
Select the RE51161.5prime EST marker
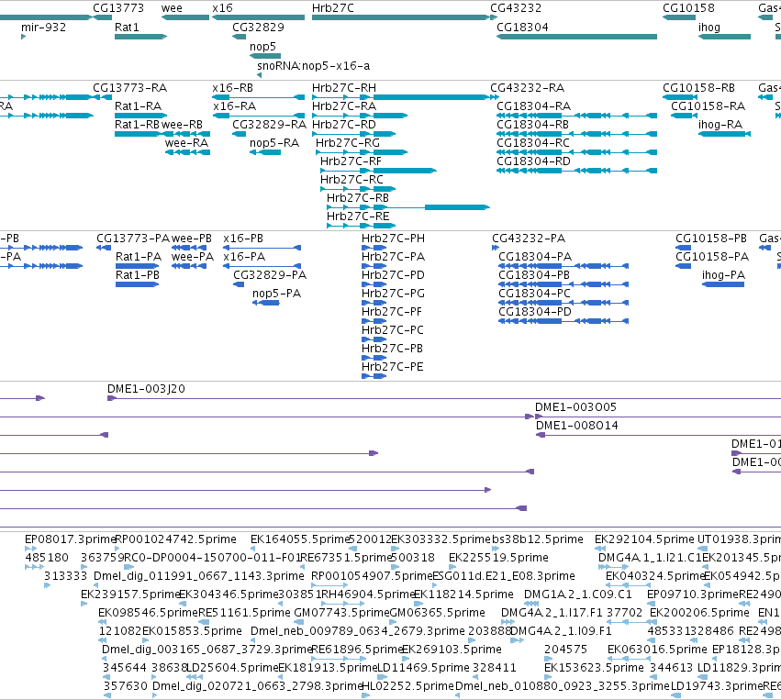coord(204,622)
